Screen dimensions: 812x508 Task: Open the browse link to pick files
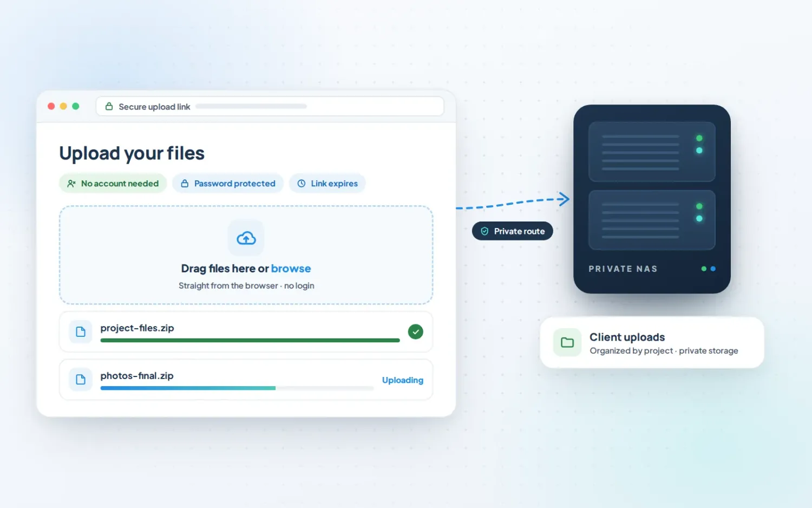pos(291,269)
